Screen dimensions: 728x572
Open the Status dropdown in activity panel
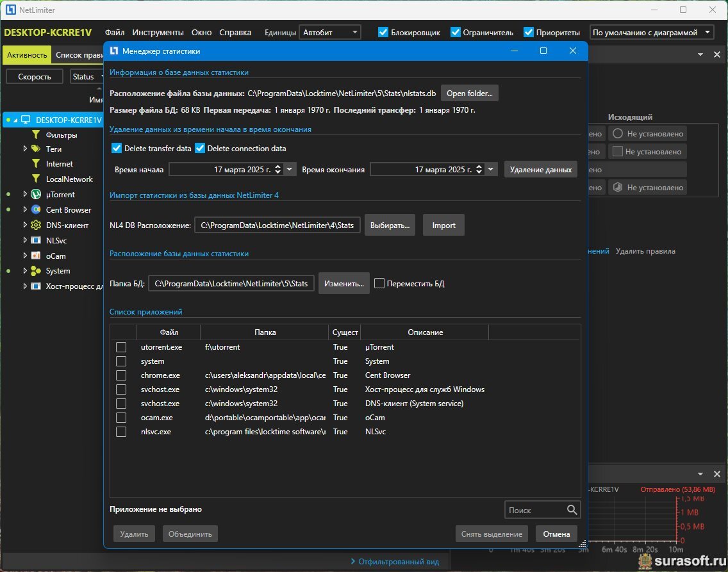[x=87, y=77]
